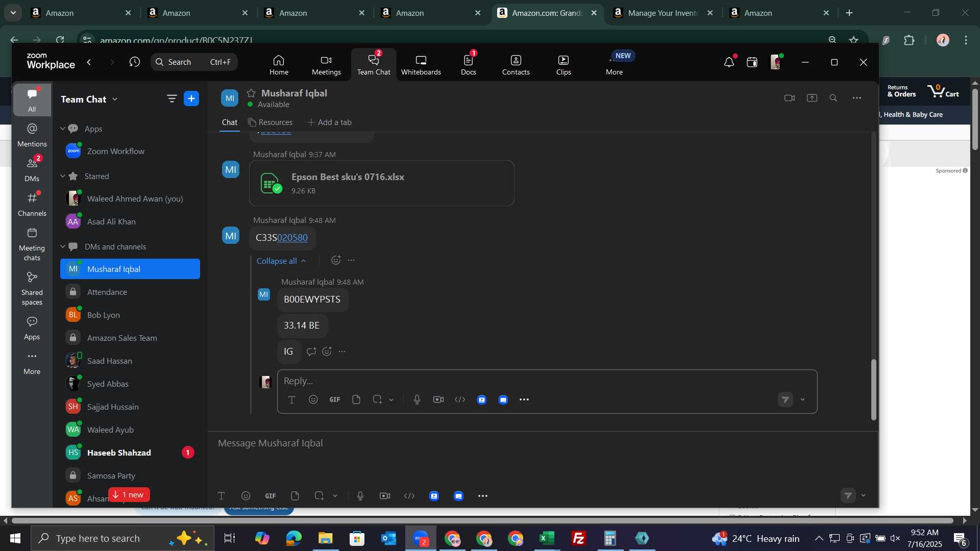This screenshot has width=980, height=551.
Task: Open more options for the IG message
Action: click(342, 352)
